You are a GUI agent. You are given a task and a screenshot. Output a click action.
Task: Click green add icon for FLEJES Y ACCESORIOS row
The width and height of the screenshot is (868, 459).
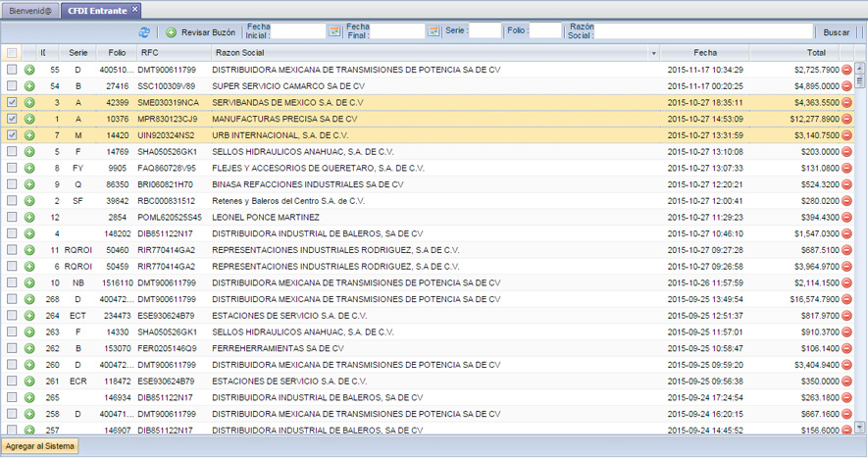[29, 169]
